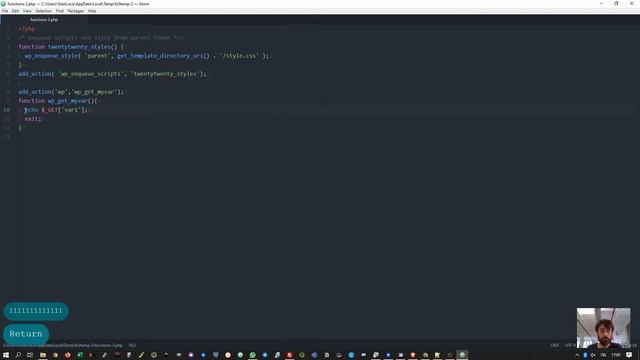Click the exit; line

(33, 119)
